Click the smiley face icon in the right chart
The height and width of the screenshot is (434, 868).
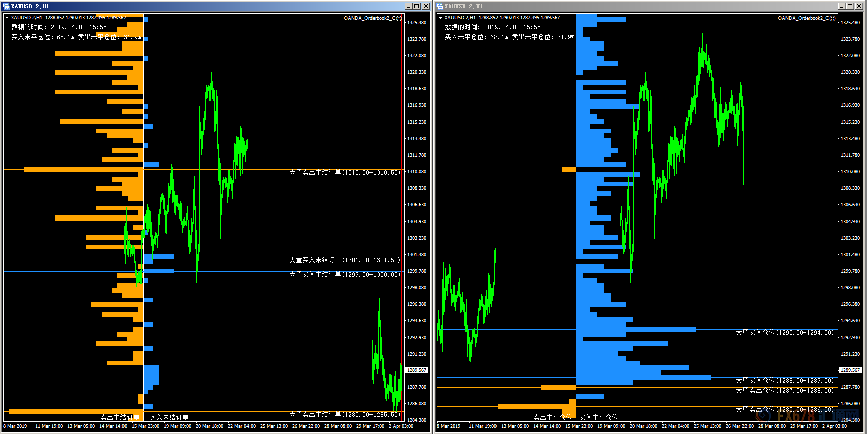coord(833,18)
